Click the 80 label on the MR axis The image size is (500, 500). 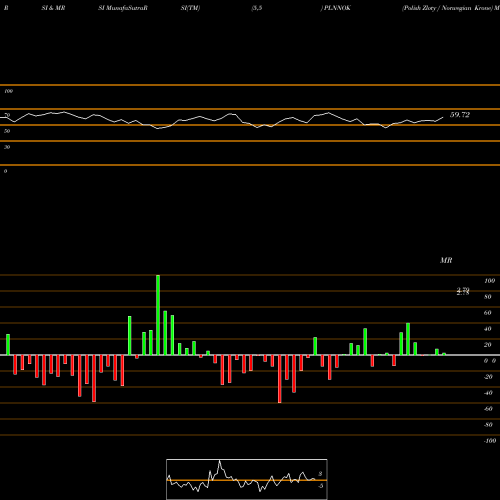[x=488, y=297]
